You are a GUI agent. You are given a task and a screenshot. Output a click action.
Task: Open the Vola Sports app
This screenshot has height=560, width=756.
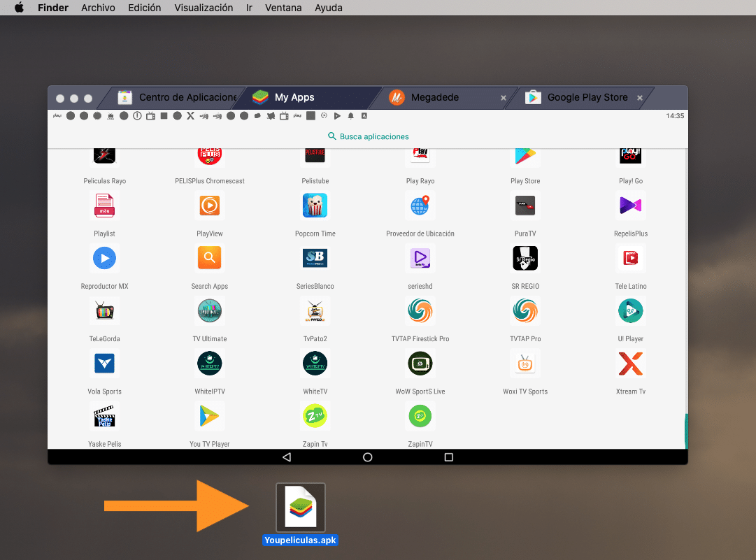pos(104,364)
